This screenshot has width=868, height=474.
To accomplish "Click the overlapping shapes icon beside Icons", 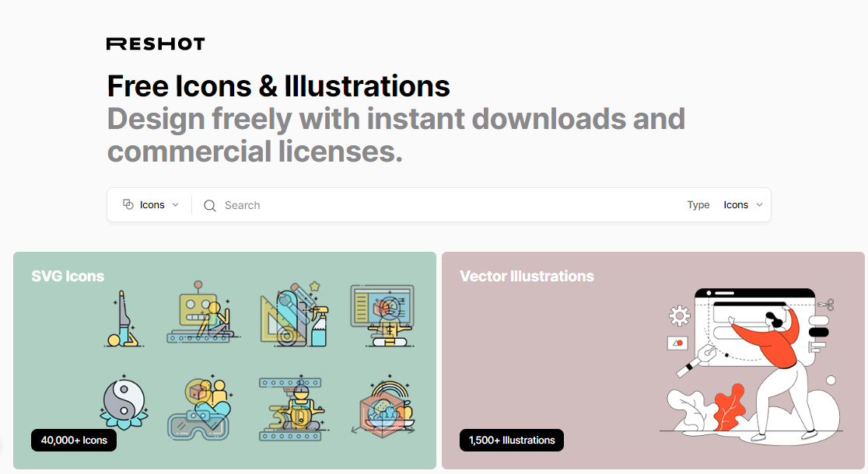I will [x=128, y=205].
